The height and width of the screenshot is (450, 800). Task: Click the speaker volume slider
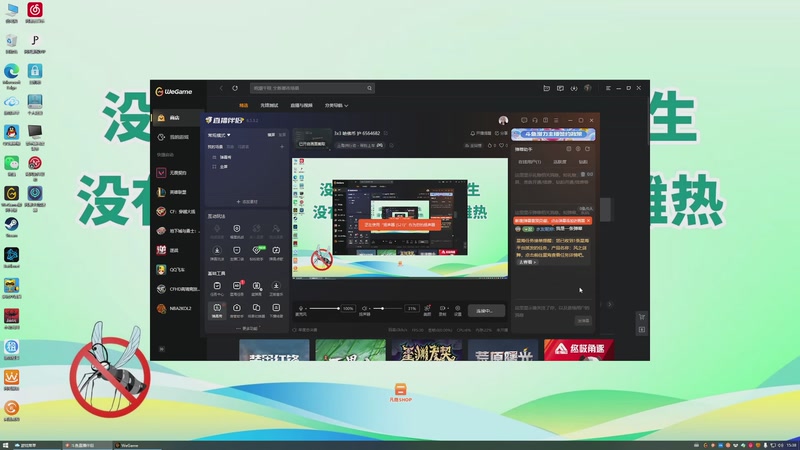(387, 308)
